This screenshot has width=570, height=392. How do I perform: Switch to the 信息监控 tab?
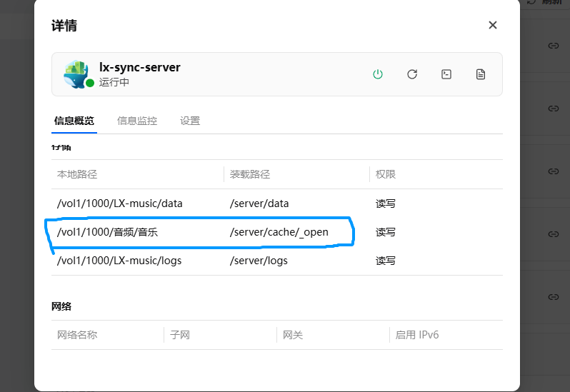(137, 121)
